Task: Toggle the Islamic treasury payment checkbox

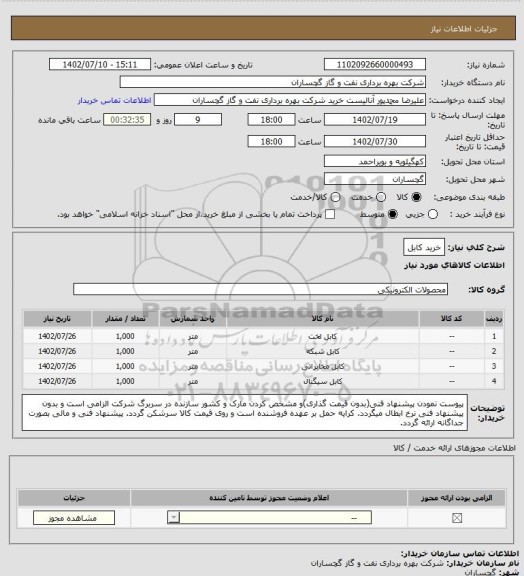Action: 330,214
